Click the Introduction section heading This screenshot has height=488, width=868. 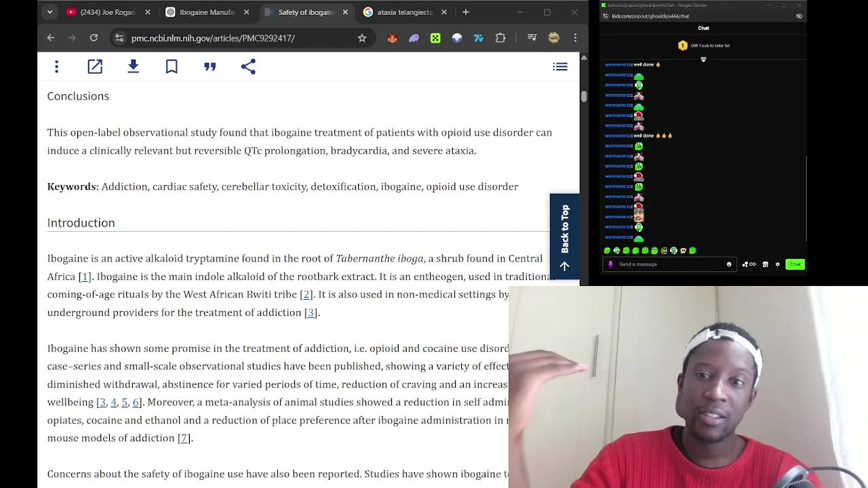(x=81, y=222)
